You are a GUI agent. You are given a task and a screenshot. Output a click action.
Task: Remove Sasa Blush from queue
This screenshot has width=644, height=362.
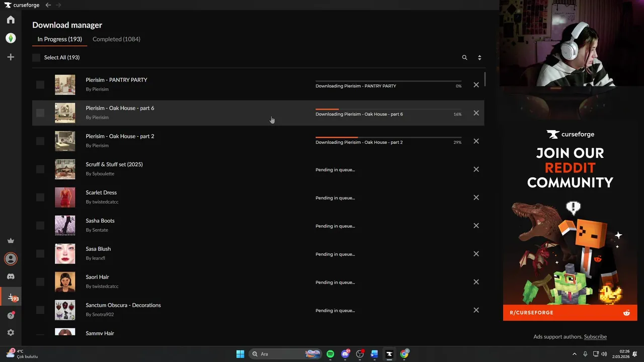click(476, 254)
